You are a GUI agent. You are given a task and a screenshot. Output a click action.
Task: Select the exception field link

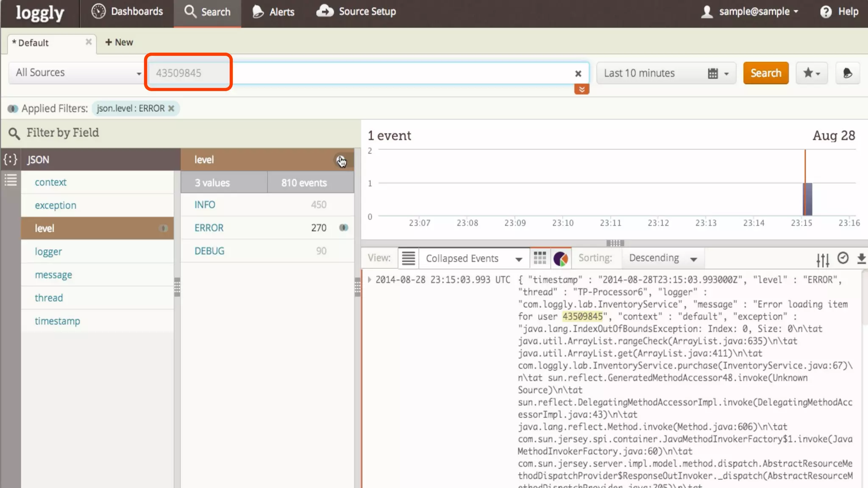56,205
